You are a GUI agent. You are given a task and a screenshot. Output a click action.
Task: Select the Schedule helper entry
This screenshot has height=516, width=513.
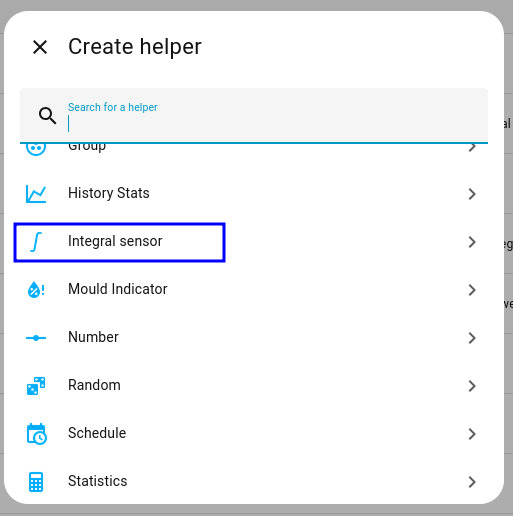click(254, 434)
